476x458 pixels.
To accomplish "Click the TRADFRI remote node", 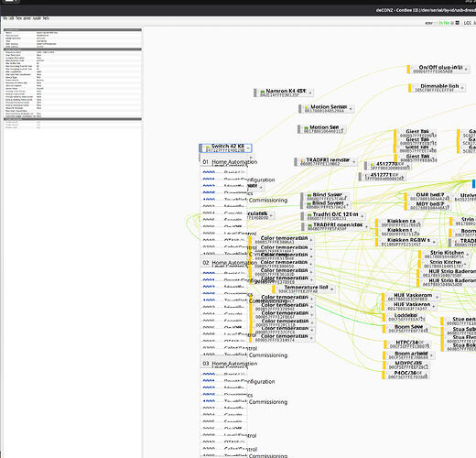I will coord(326,162).
